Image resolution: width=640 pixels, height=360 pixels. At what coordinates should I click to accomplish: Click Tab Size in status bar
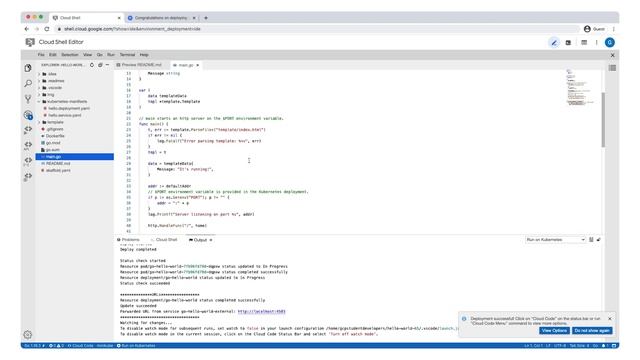point(579,346)
